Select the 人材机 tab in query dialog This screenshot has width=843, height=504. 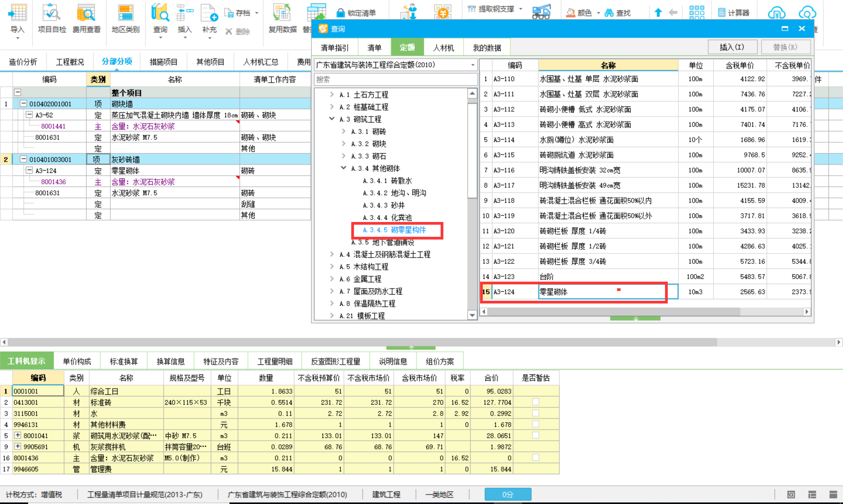coord(443,48)
